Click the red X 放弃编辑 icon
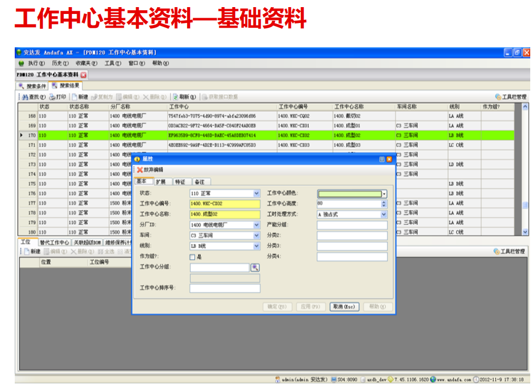Viewport: 532px width, 391px height. pyautogui.click(x=139, y=169)
